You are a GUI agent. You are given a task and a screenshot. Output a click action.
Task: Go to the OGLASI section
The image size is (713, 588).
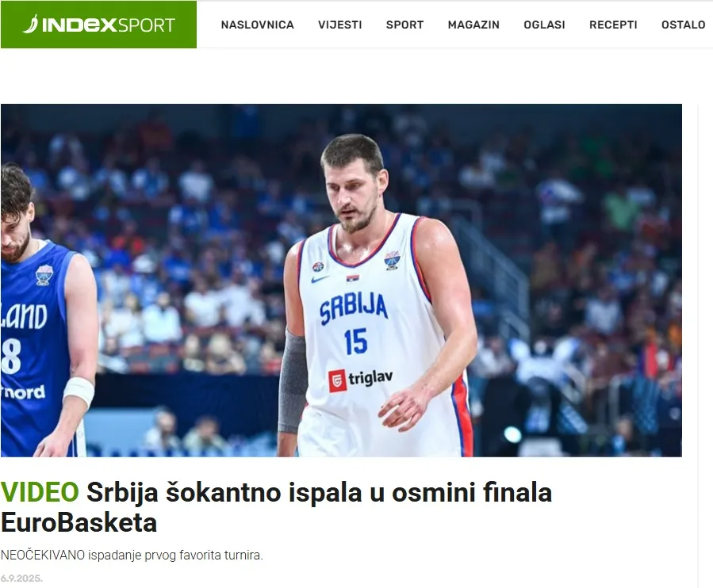(x=544, y=25)
